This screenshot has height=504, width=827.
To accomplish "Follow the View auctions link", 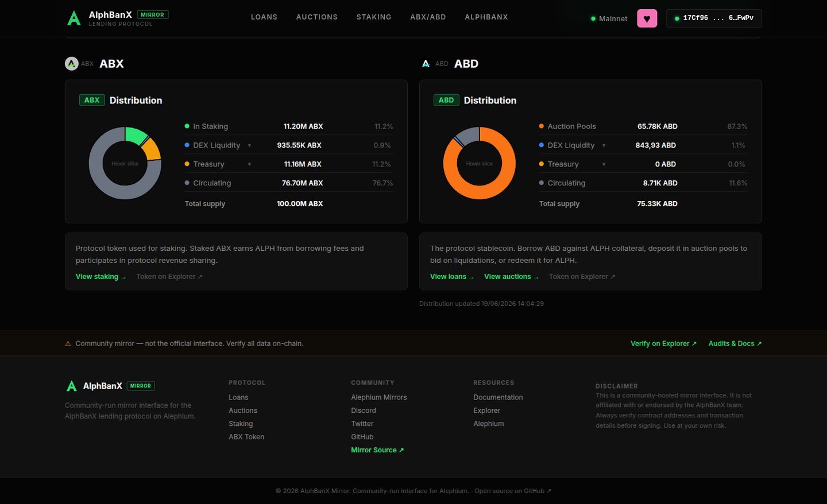I will tap(511, 277).
